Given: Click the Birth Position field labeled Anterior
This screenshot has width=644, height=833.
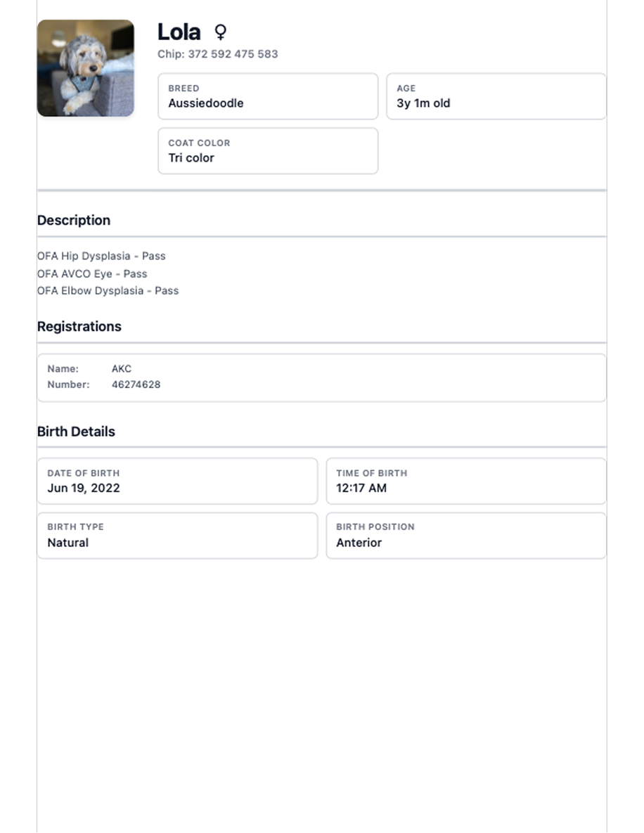Looking at the screenshot, I should (466, 535).
